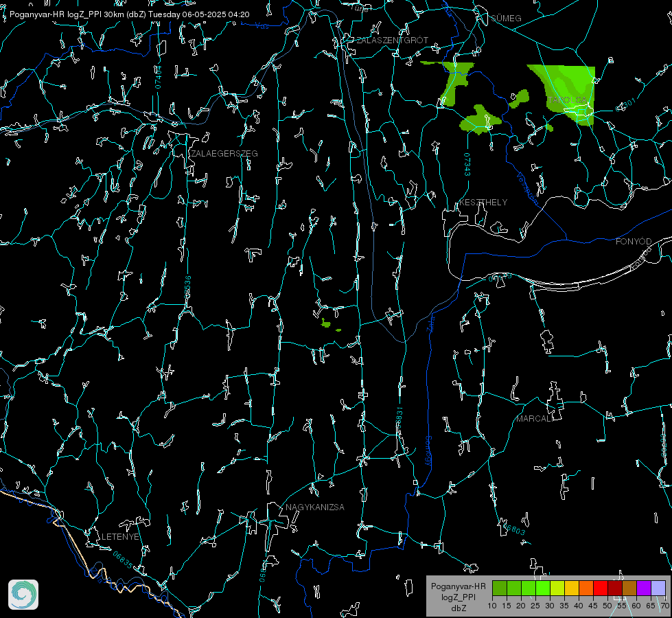Select the 10-15 dBZ dark green swatch
672x618 pixels.
500,588
